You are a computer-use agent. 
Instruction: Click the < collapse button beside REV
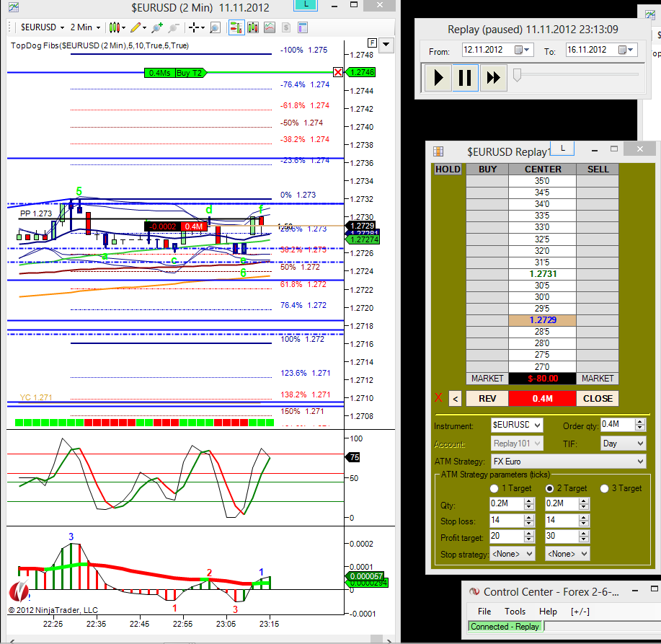coord(456,399)
